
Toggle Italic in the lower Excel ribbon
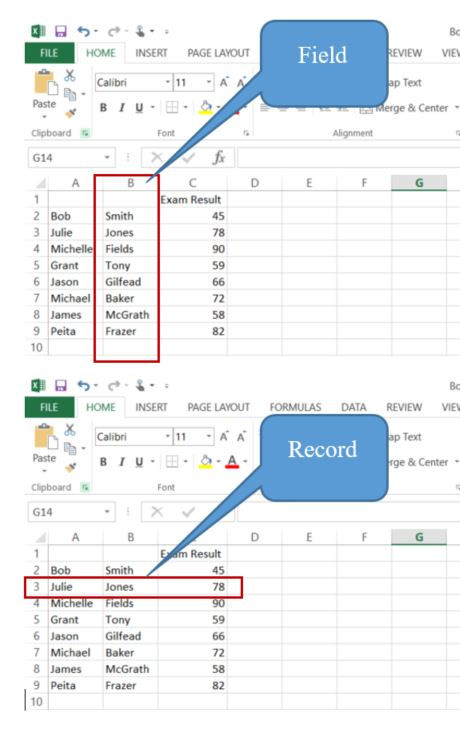pyautogui.click(x=122, y=462)
